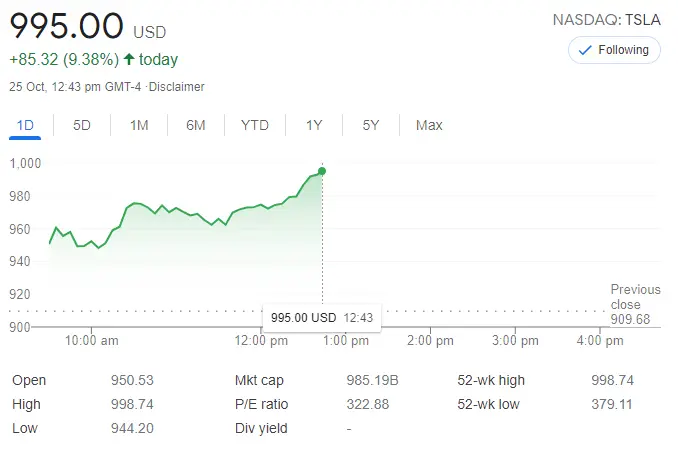The width and height of the screenshot is (678, 451).
Task: Select the 1D time range tab
Action: tap(26, 125)
